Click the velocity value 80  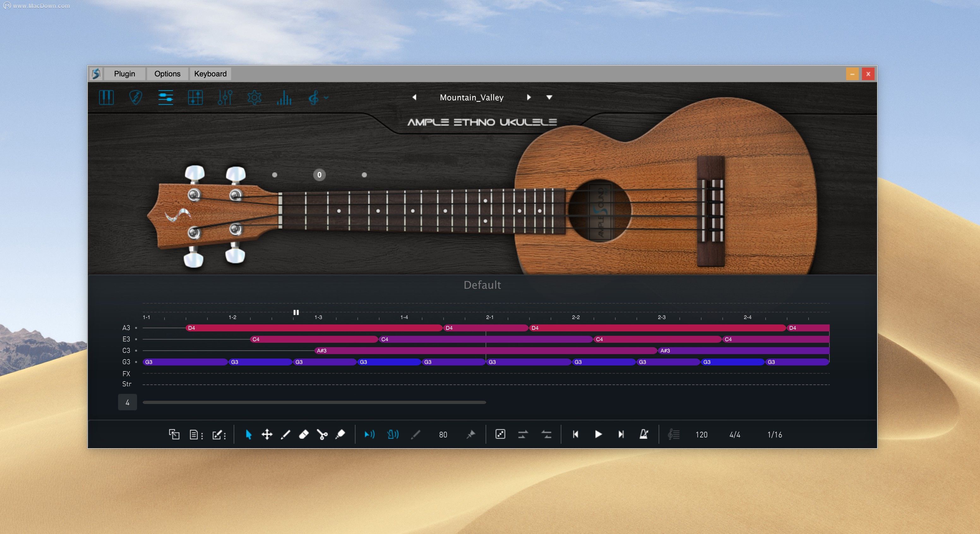443,435
